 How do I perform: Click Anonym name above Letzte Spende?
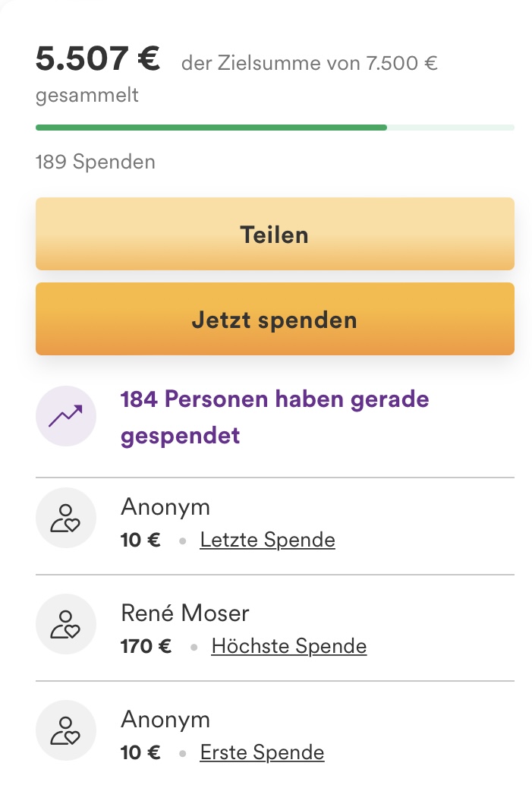[x=165, y=506]
